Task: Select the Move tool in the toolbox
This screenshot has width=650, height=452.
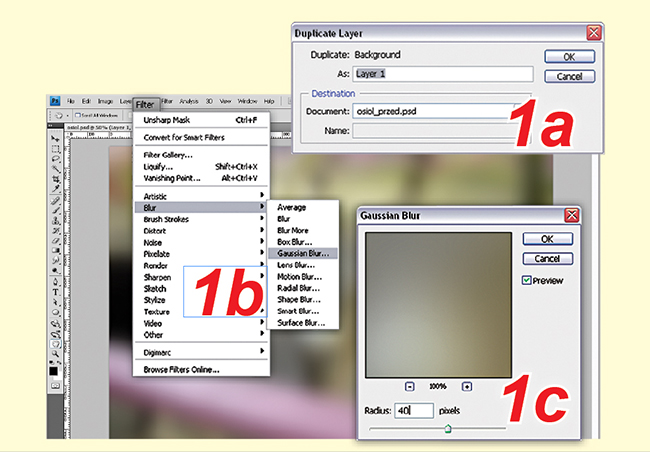Action: pyautogui.click(x=55, y=139)
